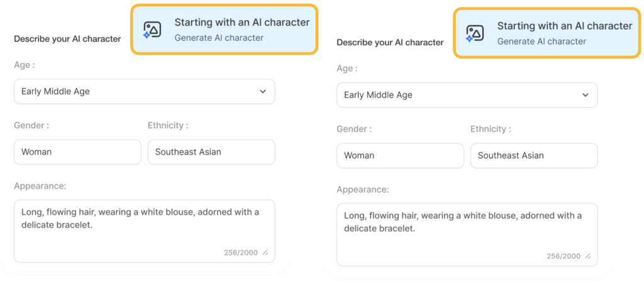
Task: Click the textarea resize handle in left Appearance box
Action: pyautogui.click(x=265, y=253)
